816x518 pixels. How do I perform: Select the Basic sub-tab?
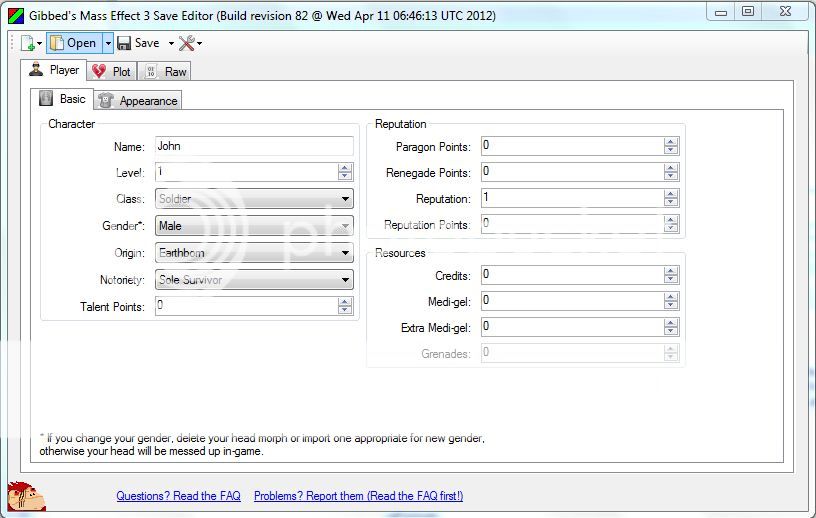coord(62,99)
